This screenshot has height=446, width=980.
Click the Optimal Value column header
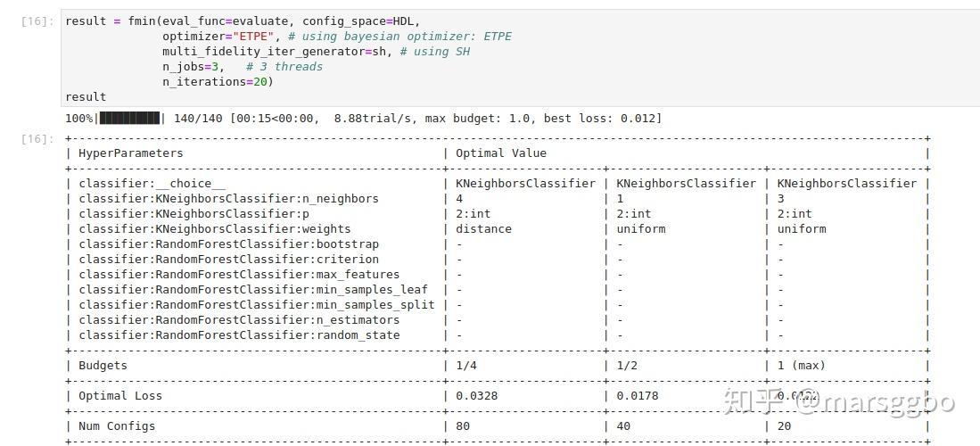tap(500, 153)
